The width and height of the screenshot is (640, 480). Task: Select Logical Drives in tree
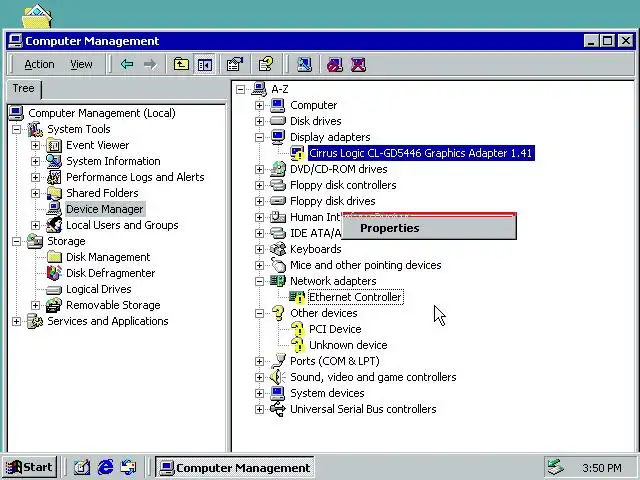tap(99, 289)
